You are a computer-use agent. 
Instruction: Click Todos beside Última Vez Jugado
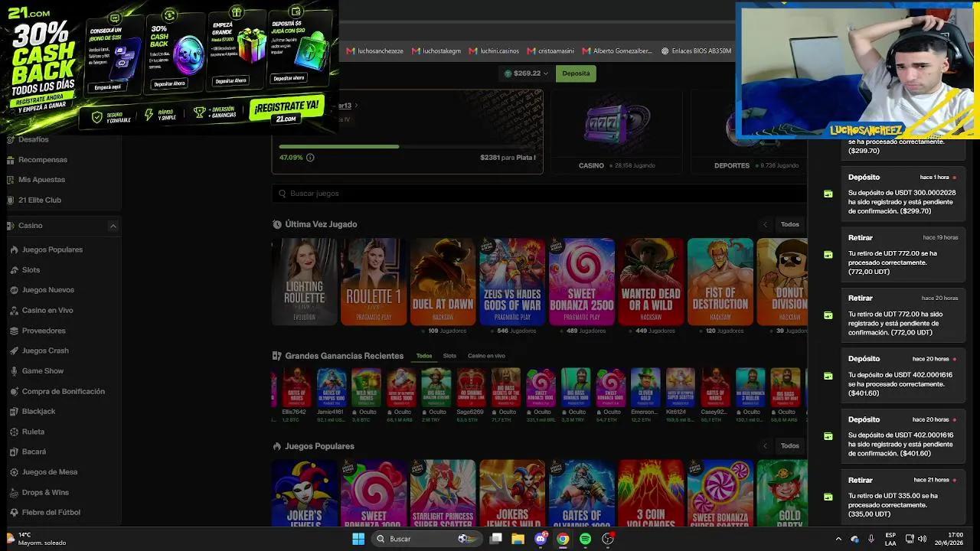point(790,224)
